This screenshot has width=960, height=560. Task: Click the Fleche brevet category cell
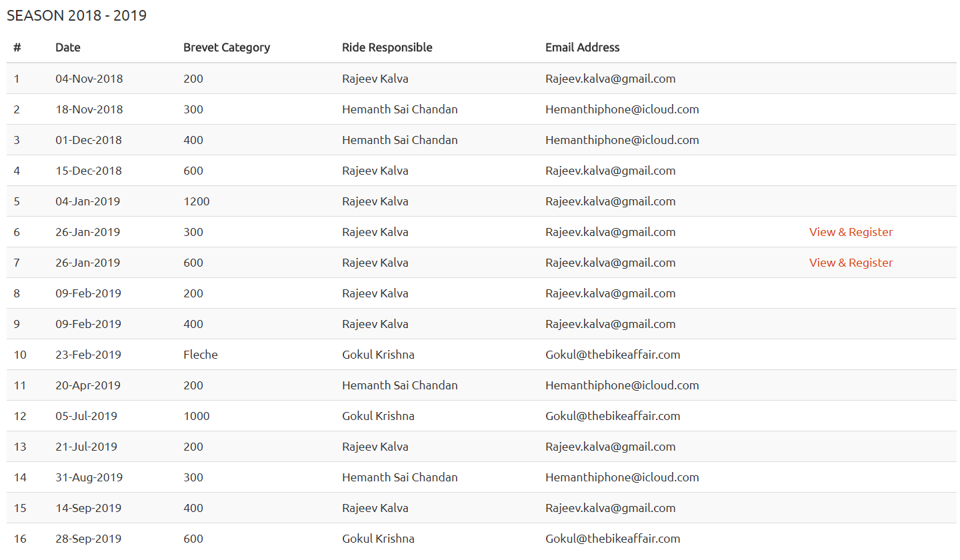201,355
